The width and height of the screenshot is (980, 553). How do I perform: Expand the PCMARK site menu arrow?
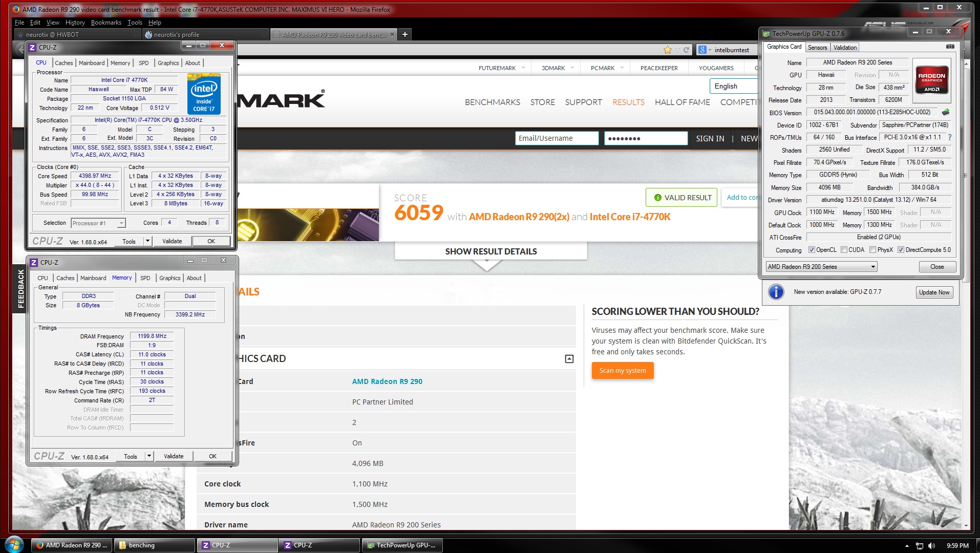(x=622, y=68)
